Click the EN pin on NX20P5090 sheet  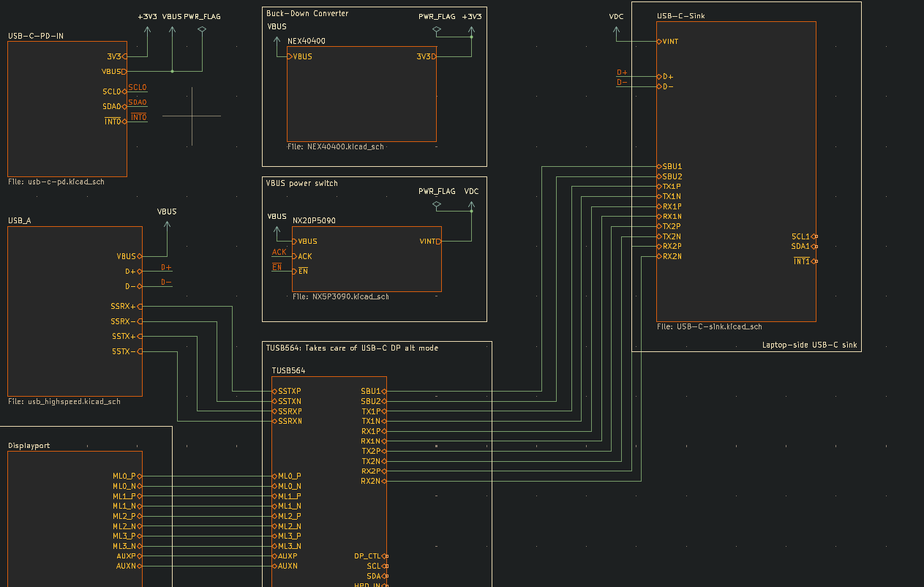[300, 271]
